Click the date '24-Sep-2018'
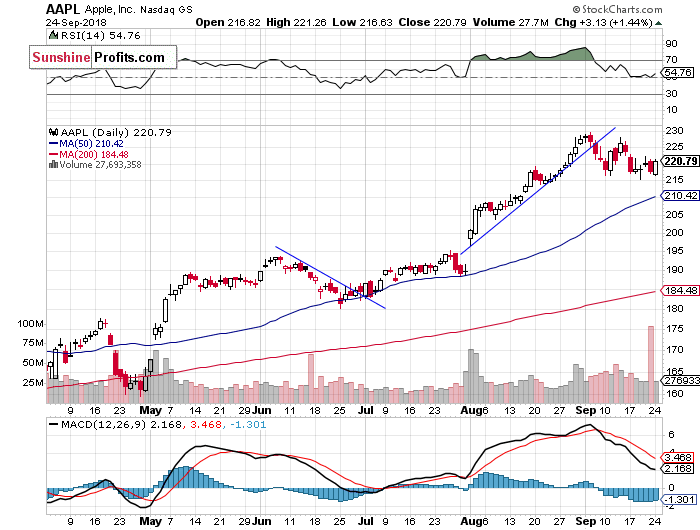Image resolution: width=700 pixels, height=530 pixels. pyautogui.click(x=76, y=22)
